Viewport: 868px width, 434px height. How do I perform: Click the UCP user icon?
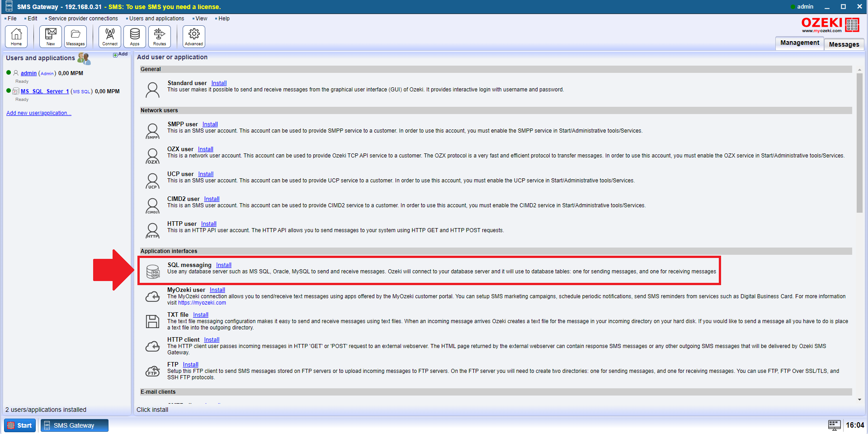(x=153, y=181)
